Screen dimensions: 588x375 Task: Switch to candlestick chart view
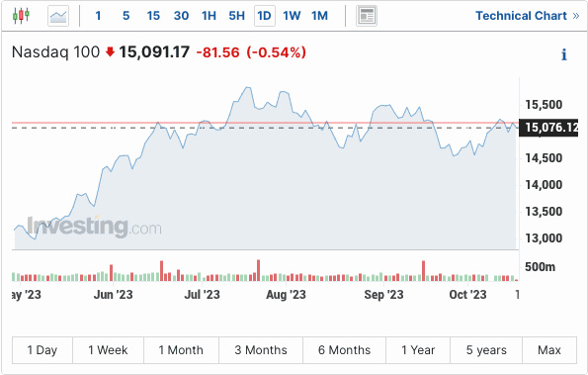(21, 16)
